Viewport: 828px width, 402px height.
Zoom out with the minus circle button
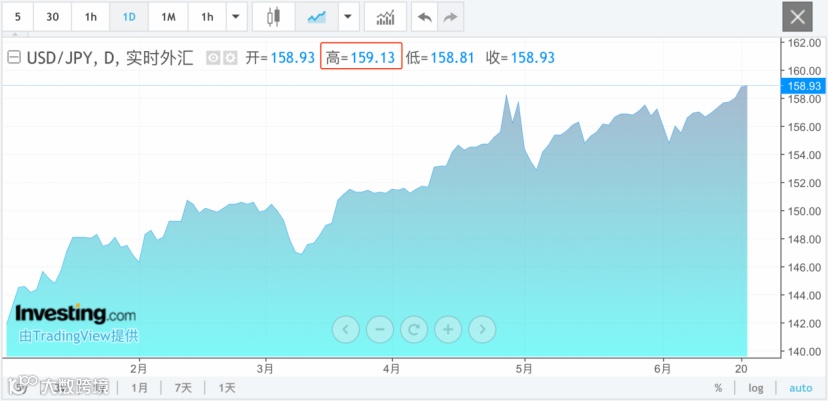[x=380, y=330]
